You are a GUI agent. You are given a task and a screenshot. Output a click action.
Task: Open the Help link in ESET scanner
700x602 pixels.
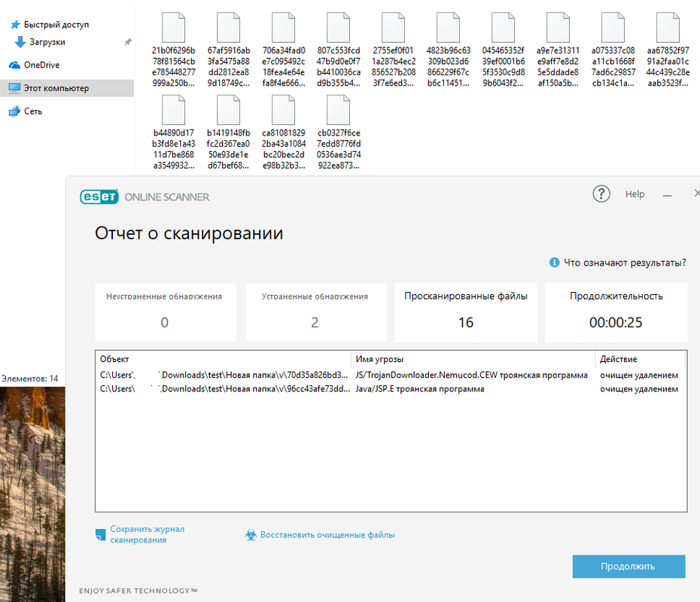click(x=635, y=194)
